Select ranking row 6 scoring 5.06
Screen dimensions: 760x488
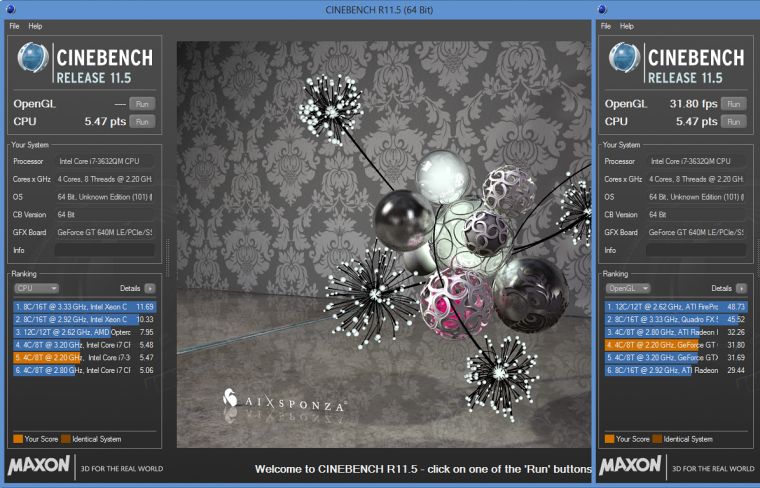coord(85,370)
